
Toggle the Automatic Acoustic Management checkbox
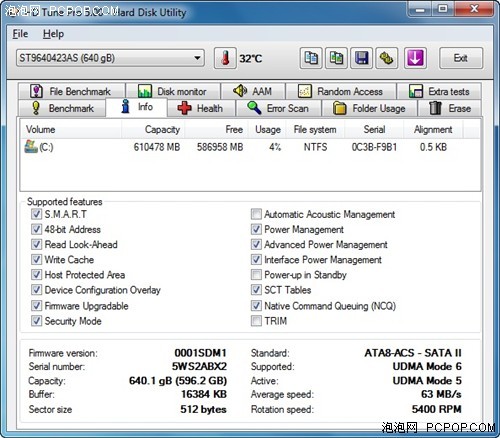(256, 214)
